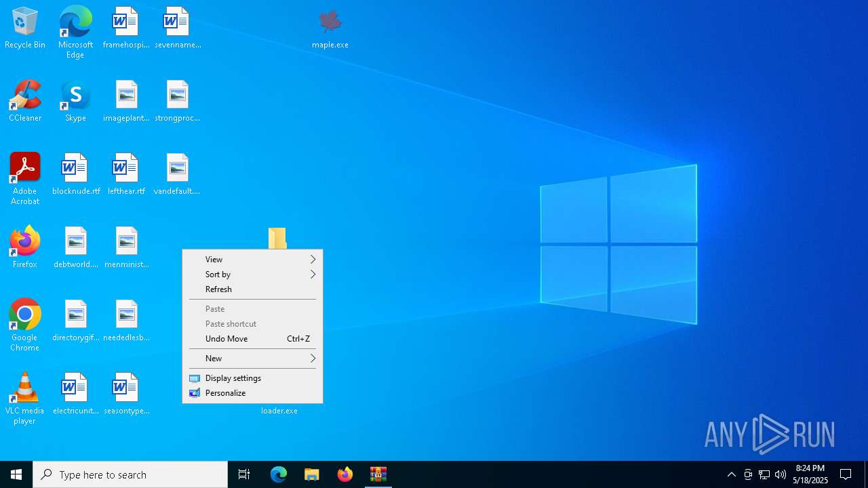Expand the View submenu in context menu
868x488 pixels.
click(x=252, y=260)
